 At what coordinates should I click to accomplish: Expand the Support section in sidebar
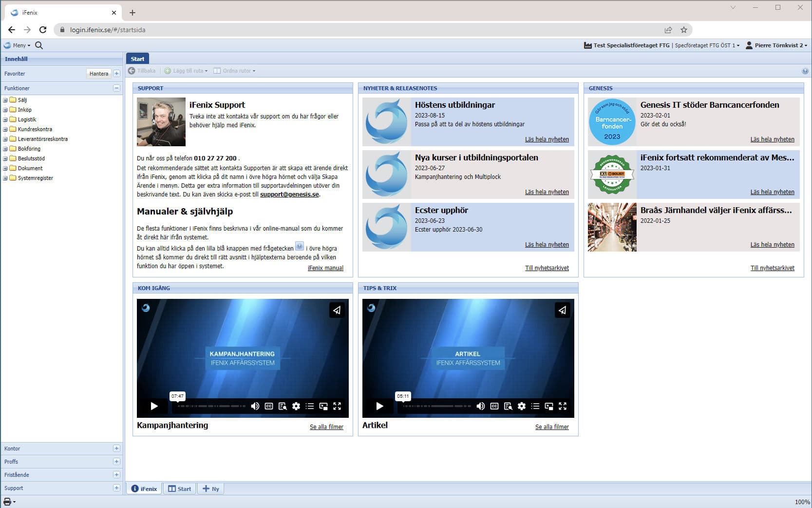pyautogui.click(x=116, y=488)
